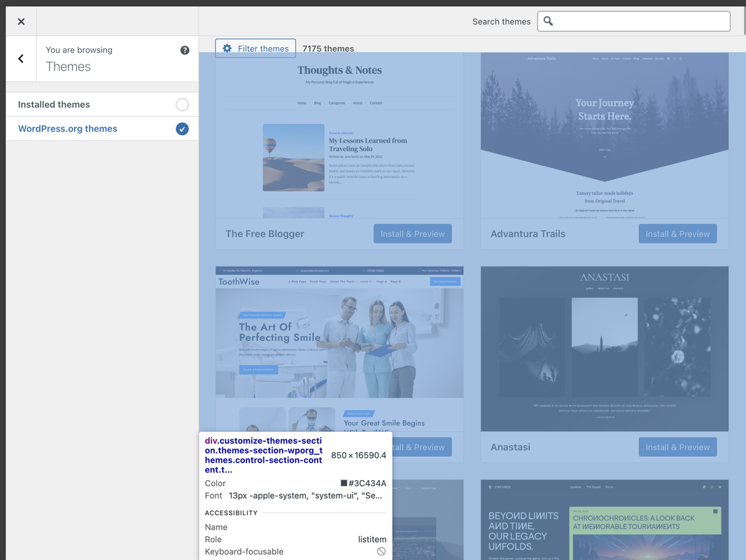Click the magnifier icon in search box

(x=548, y=21)
